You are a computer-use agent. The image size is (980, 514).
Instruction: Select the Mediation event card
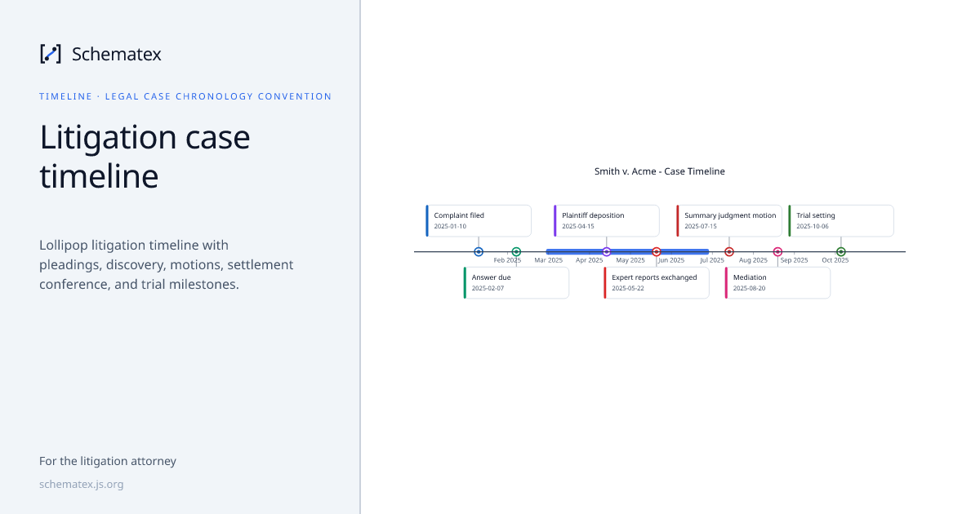click(x=777, y=282)
